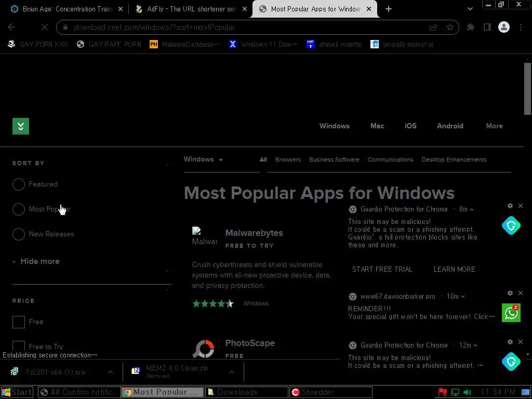Stop loading the page with X button

point(45,27)
